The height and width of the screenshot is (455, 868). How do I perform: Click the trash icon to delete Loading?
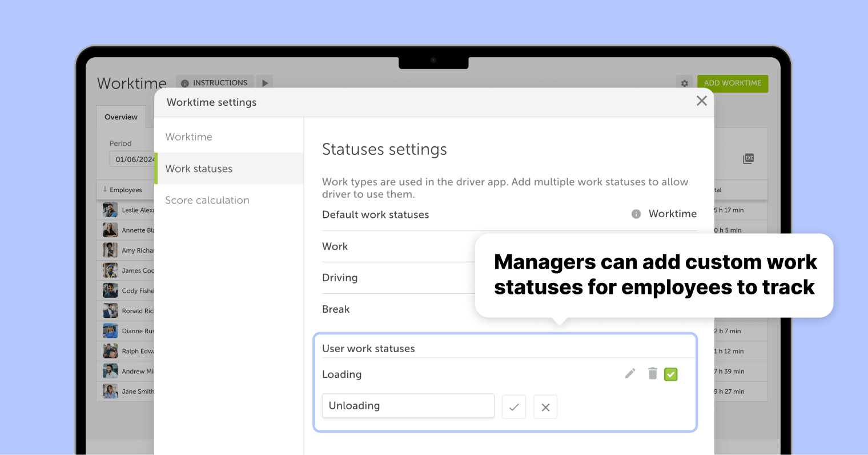click(653, 374)
